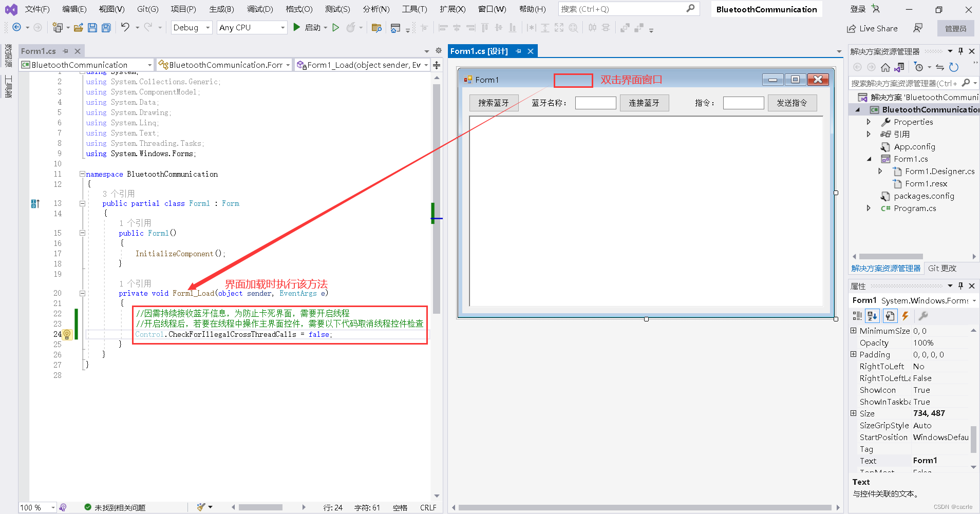
Task: Click the browser window toolbar icon
Action: [395, 28]
